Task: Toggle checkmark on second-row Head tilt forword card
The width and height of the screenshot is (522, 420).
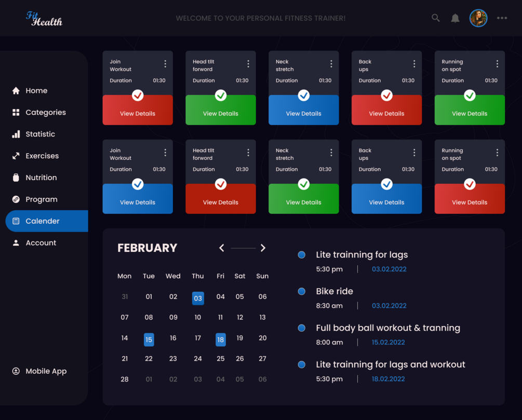Action: [x=221, y=184]
